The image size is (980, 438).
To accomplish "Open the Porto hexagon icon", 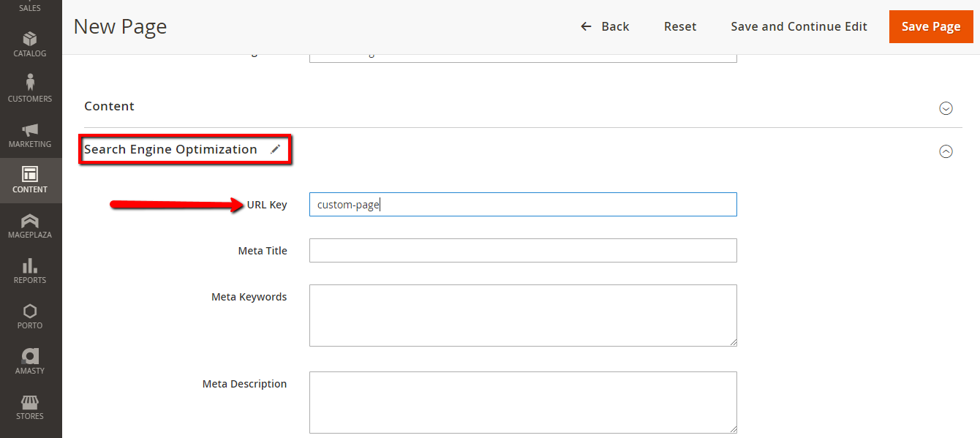I will 30,311.
